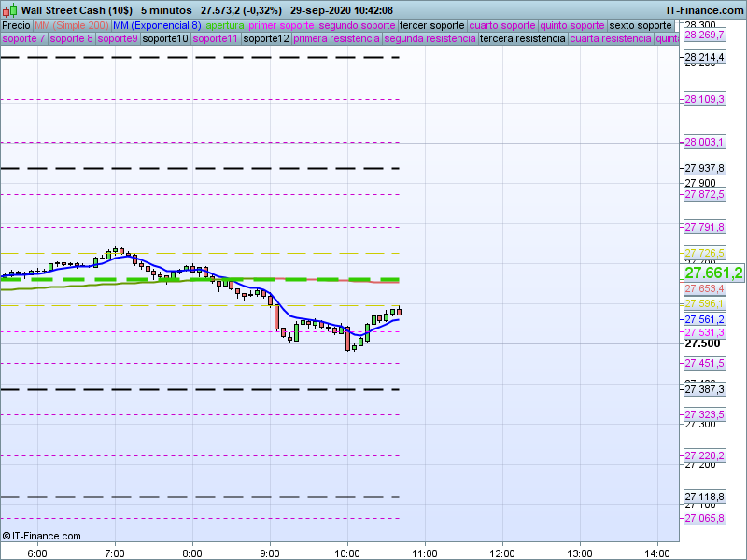Screen dimensions: 747x560
Task: Click the red 27.653,4 price tag
Action: pyautogui.click(x=704, y=288)
